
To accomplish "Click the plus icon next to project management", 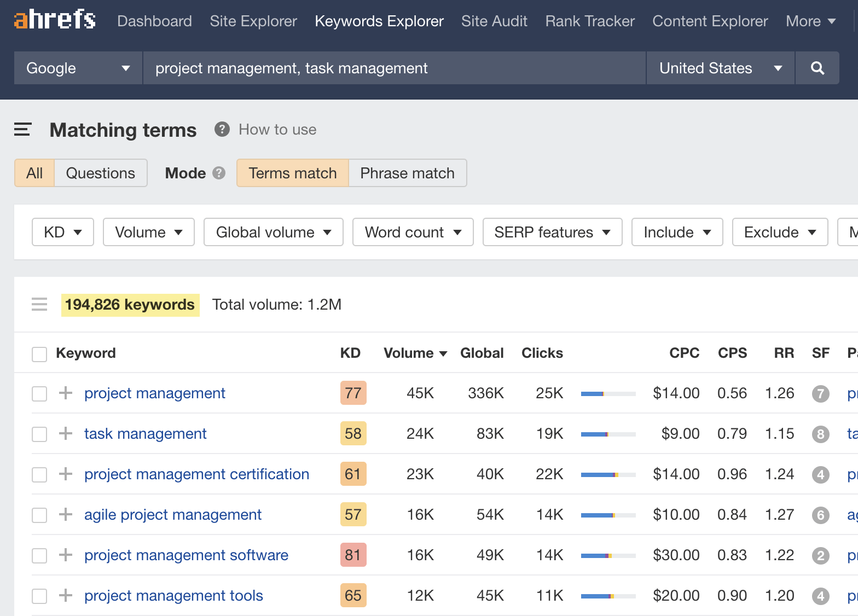I will coord(66,393).
